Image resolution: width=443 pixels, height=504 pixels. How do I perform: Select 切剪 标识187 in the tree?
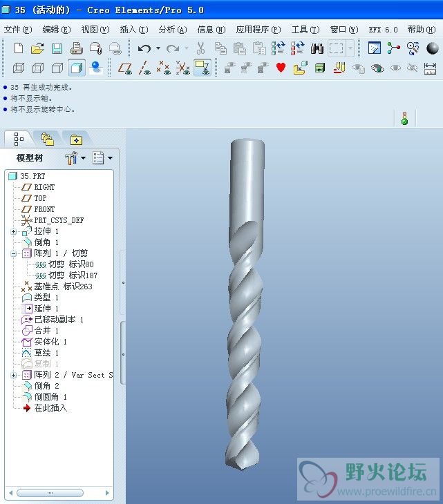click(73, 275)
